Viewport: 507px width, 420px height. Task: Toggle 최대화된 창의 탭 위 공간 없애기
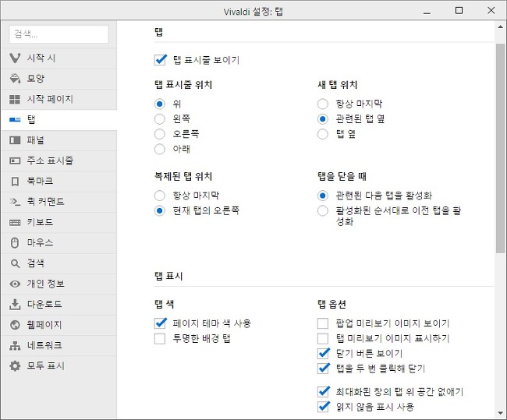[324, 392]
